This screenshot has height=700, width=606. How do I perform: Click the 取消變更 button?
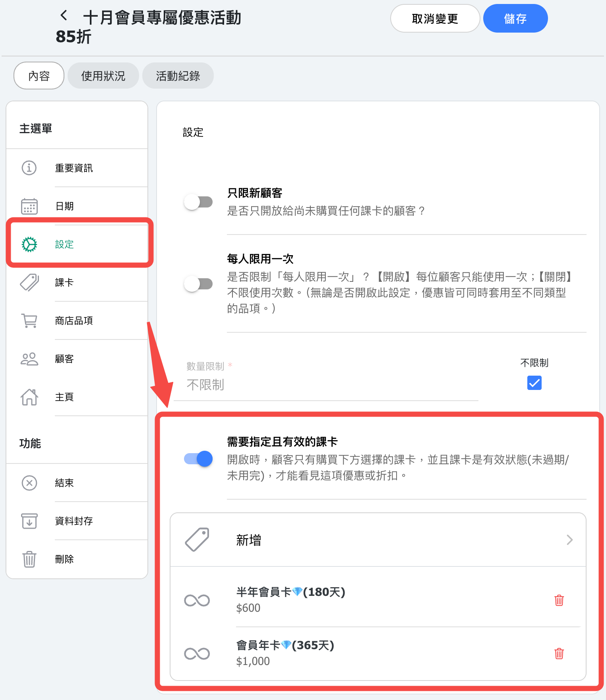click(435, 19)
